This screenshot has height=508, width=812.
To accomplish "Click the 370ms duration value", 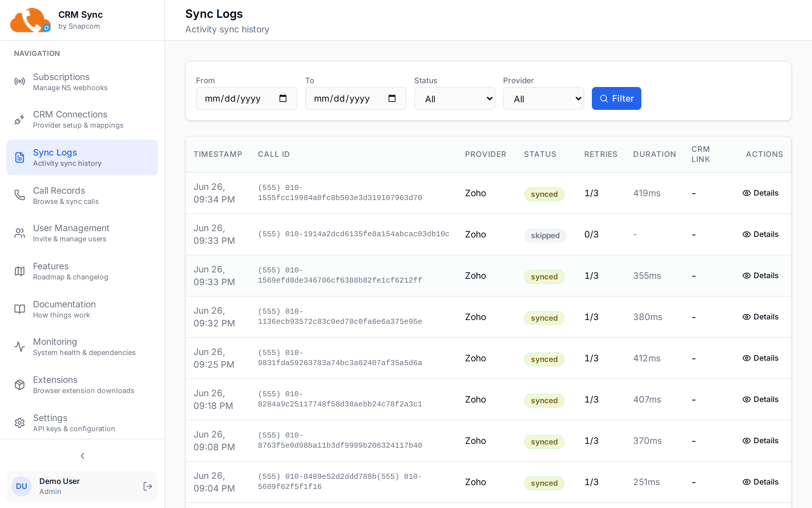I will (x=648, y=441).
